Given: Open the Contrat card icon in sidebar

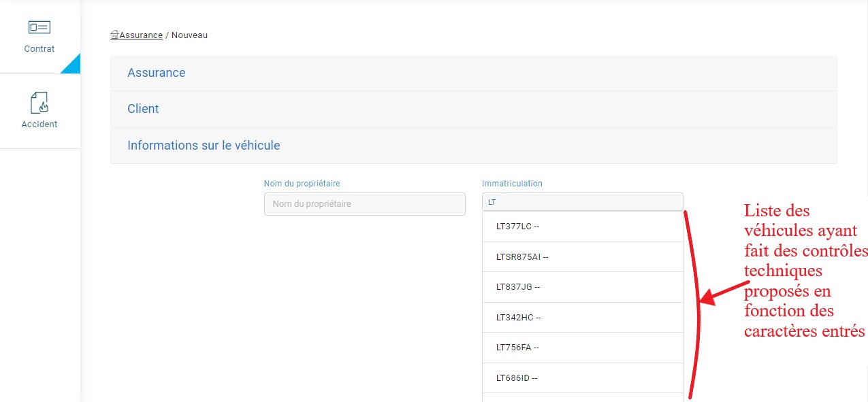Looking at the screenshot, I should [x=39, y=27].
